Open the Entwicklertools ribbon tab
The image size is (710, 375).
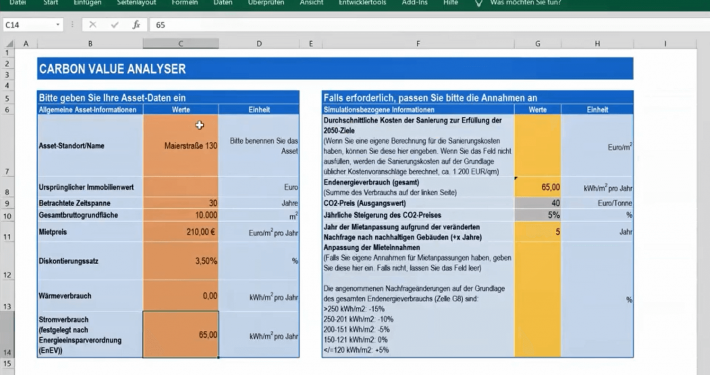point(362,3)
